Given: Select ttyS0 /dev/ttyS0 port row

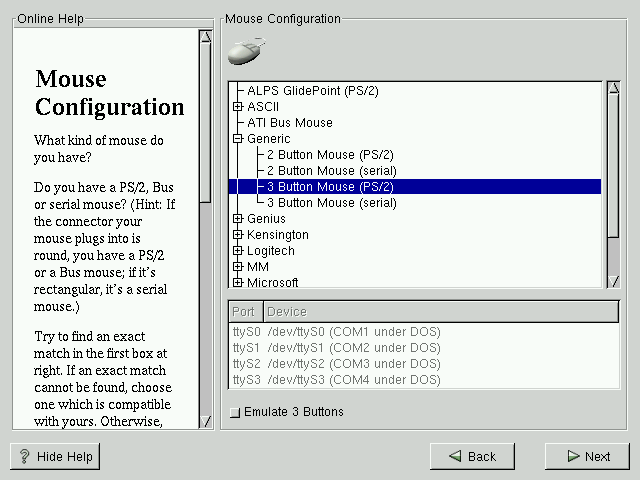Looking at the screenshot, I should point(336,332).
